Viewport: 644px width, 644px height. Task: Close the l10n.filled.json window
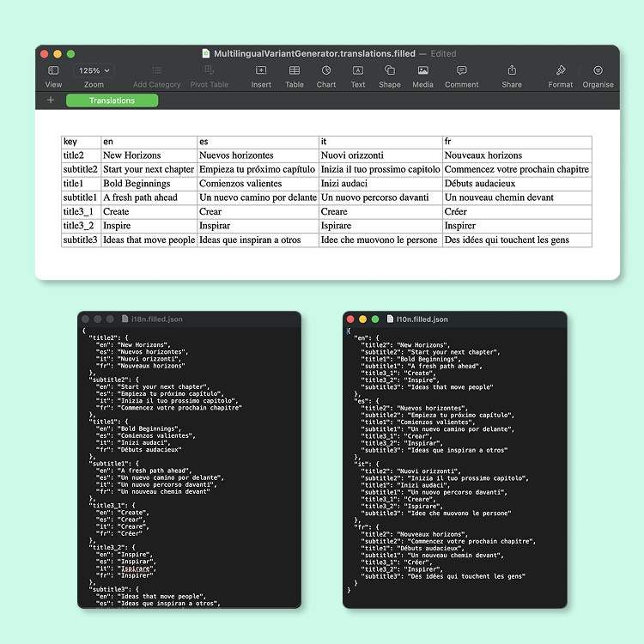(x=350, y=319)
